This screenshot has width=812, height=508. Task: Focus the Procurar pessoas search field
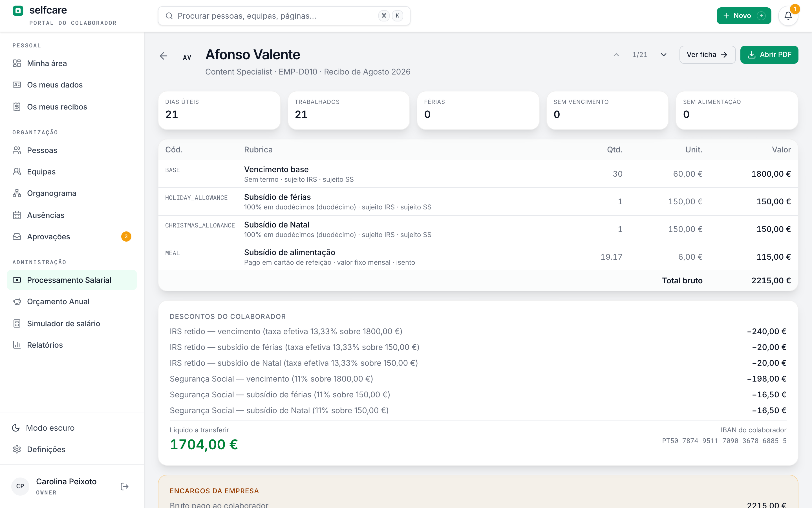pos(284,16)
